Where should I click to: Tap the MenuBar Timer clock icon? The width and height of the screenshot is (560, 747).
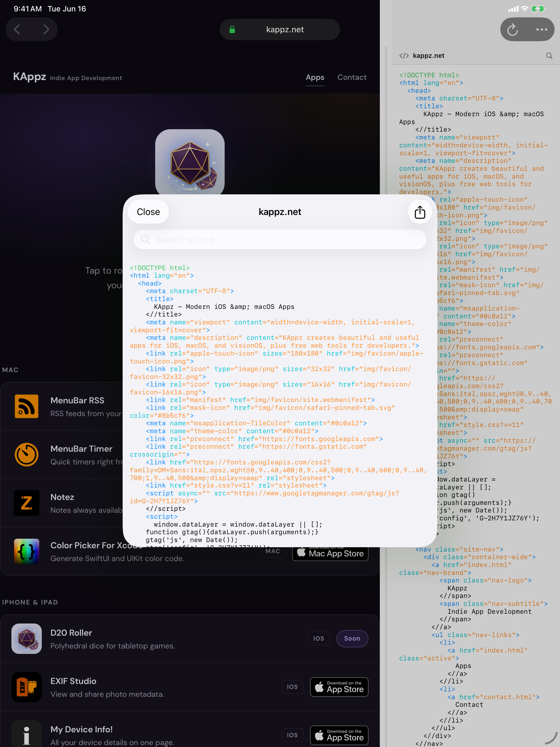tap(27, 455)
